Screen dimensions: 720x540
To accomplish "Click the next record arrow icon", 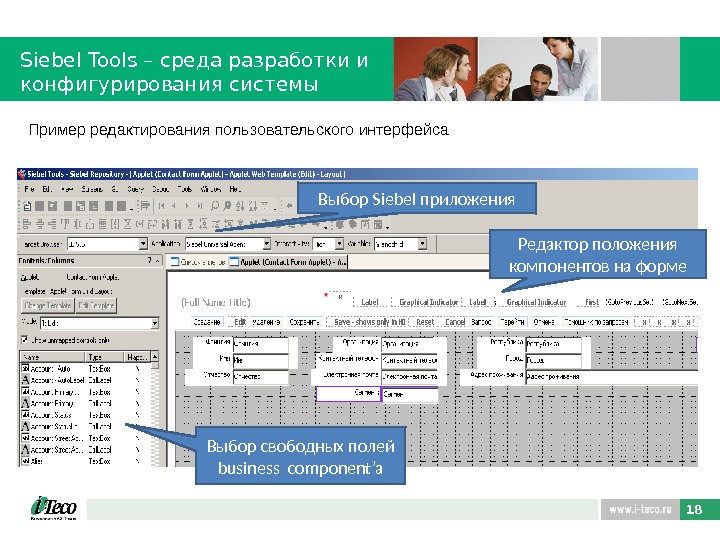I will [x=187, y=206].
